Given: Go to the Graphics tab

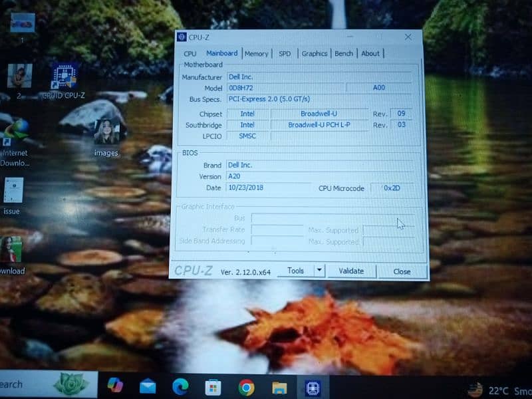Looking at the screenshot, I should click(x=315, y=53).
